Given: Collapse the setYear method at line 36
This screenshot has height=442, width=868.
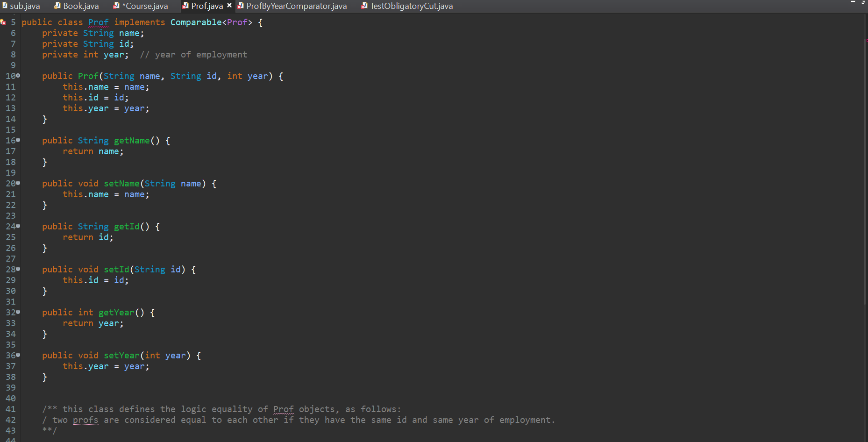Looking at the screenshot, I should pos(18,355).
